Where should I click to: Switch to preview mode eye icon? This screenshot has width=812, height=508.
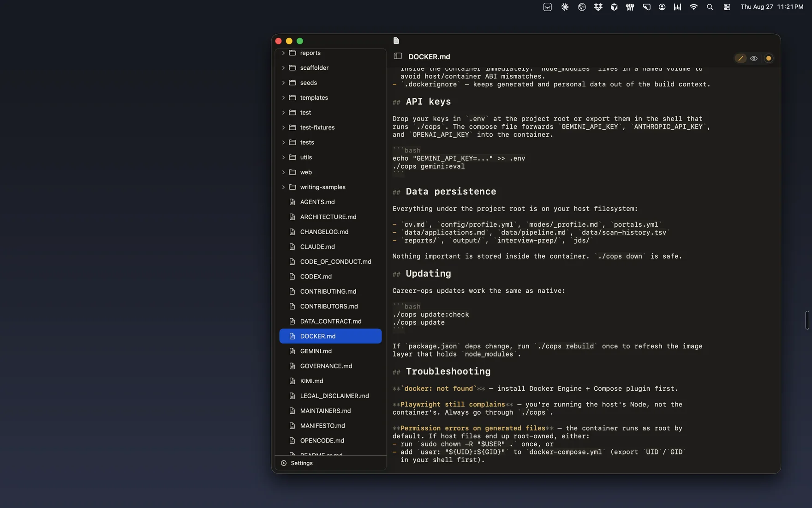753,58
